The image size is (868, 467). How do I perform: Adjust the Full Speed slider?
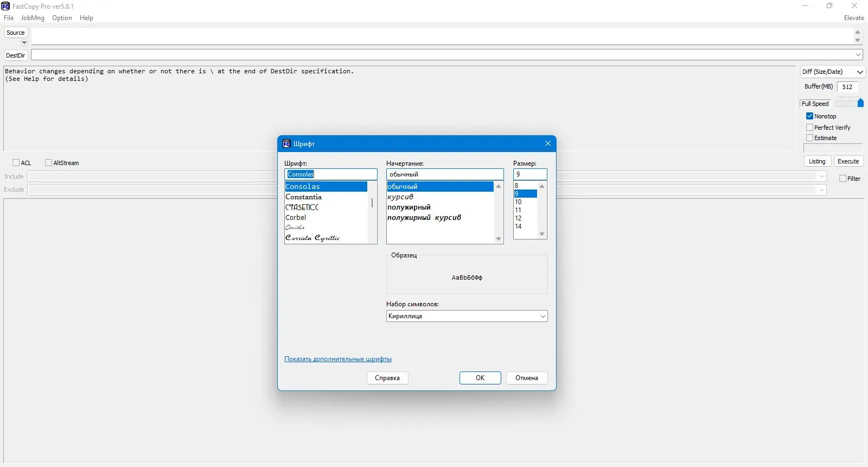point(860,103)
